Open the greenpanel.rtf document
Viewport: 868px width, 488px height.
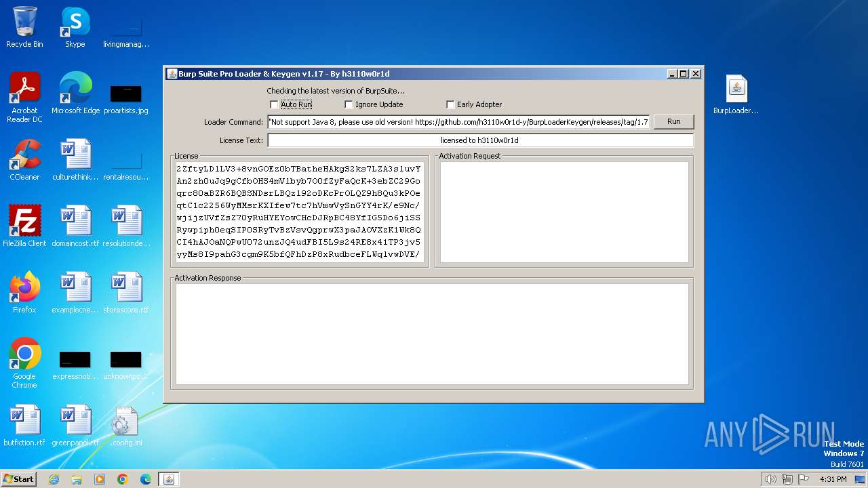[x=75, y=426]
